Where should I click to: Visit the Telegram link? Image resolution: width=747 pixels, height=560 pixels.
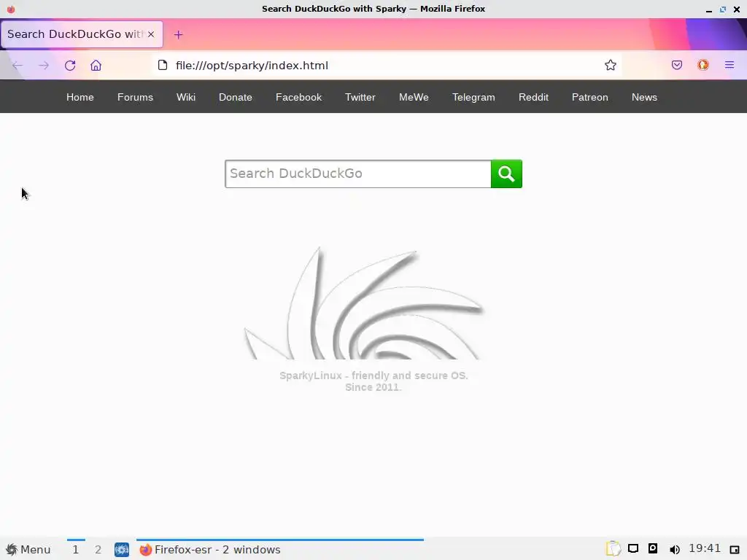pos(473,97)
